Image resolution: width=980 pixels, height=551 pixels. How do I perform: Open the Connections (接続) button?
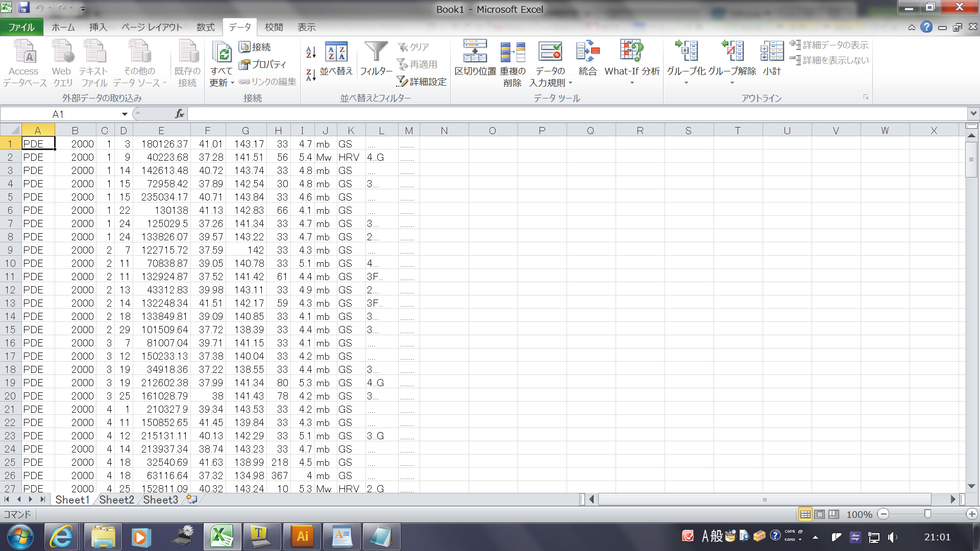[255, 47]
